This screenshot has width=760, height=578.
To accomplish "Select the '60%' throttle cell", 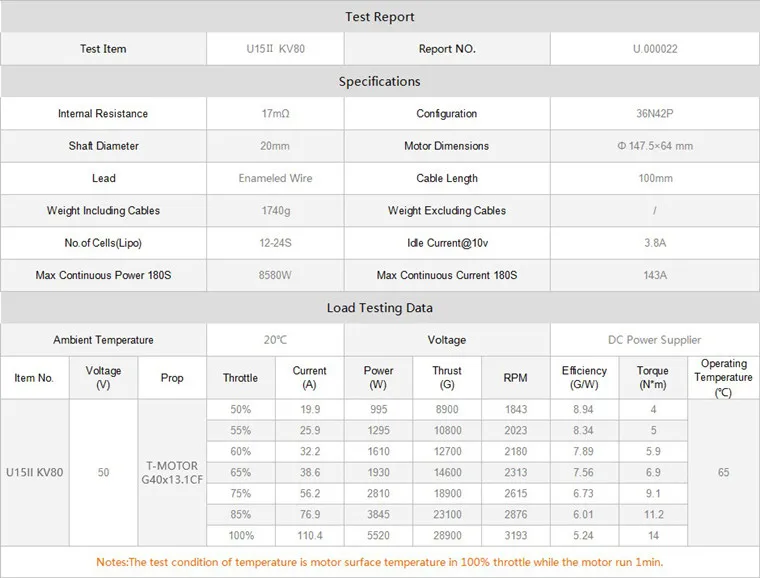I will (241, 452).
